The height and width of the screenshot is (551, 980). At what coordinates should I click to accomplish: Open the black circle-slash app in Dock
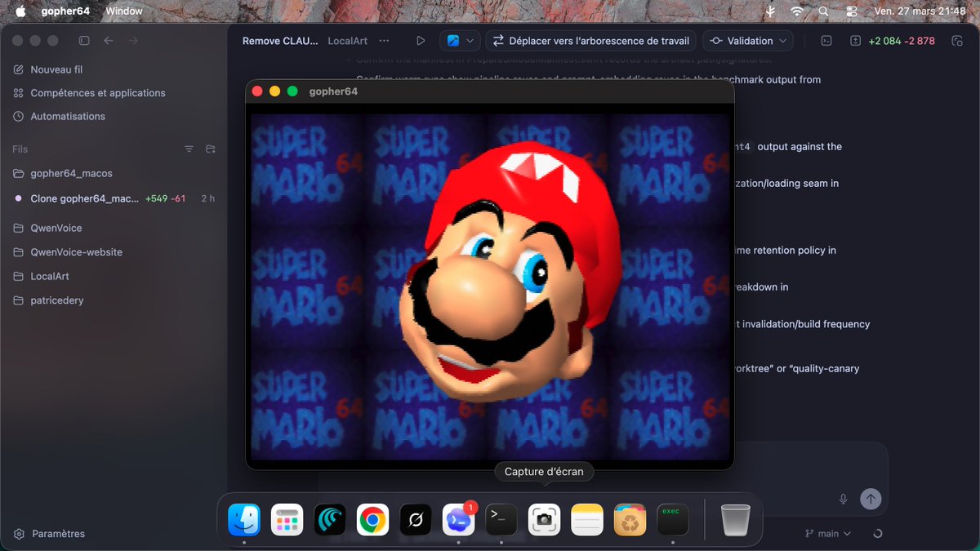click(416, 519)
